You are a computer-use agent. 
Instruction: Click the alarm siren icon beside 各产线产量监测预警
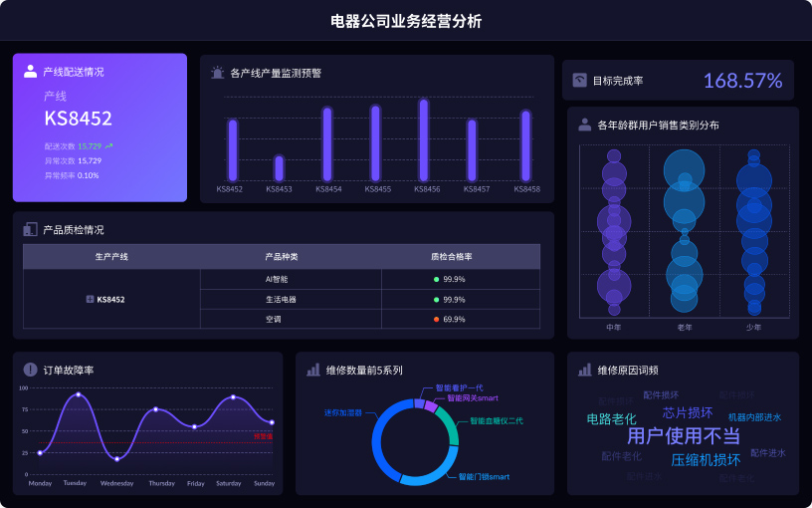pyautogui.click(x=217, y=73)
